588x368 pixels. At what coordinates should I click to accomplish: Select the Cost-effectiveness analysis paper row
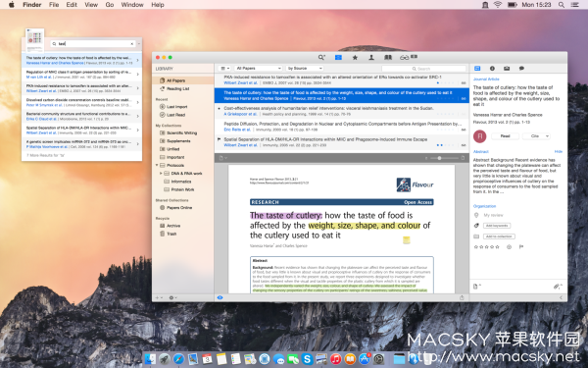[342, 111]
